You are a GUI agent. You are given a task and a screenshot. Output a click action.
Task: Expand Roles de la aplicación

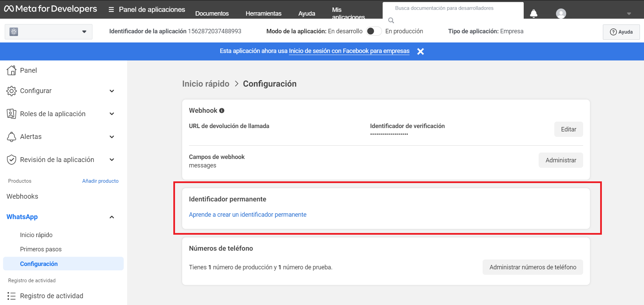(x=111, y=114)
